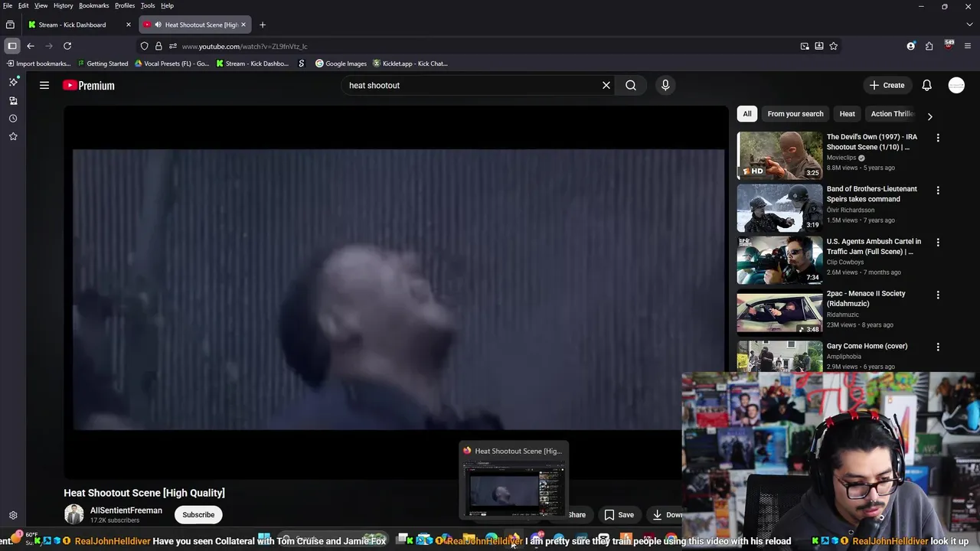
Task: Open options for Gary Come Home video
Action: pyautogui.click(x=938, y=347)
